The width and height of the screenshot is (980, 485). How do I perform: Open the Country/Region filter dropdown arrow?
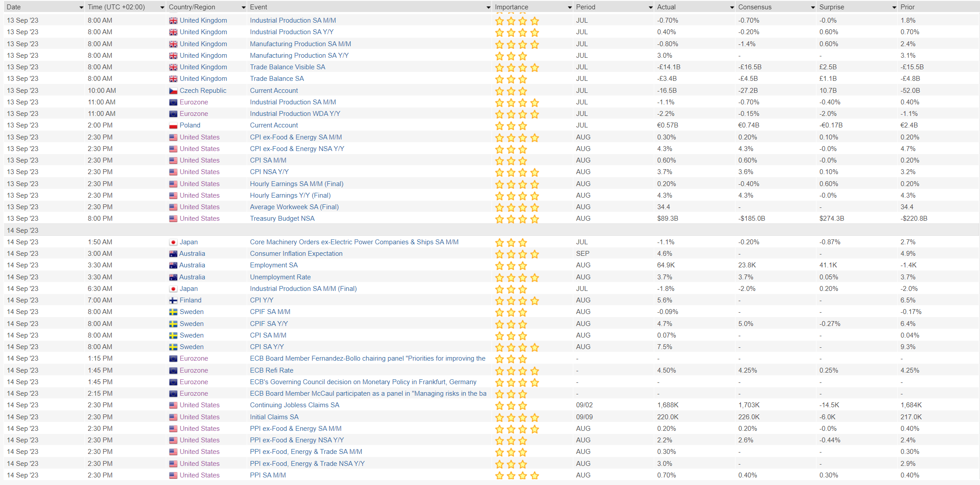tap(243, 8)
